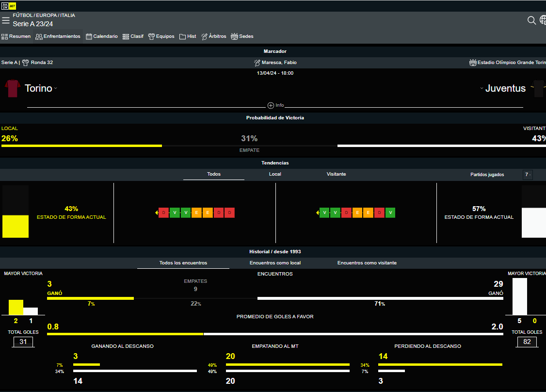The height and width of the screenshot is (392, 546).
Task: Select Encuentros como visitante tab
Action: coord(367,263)
